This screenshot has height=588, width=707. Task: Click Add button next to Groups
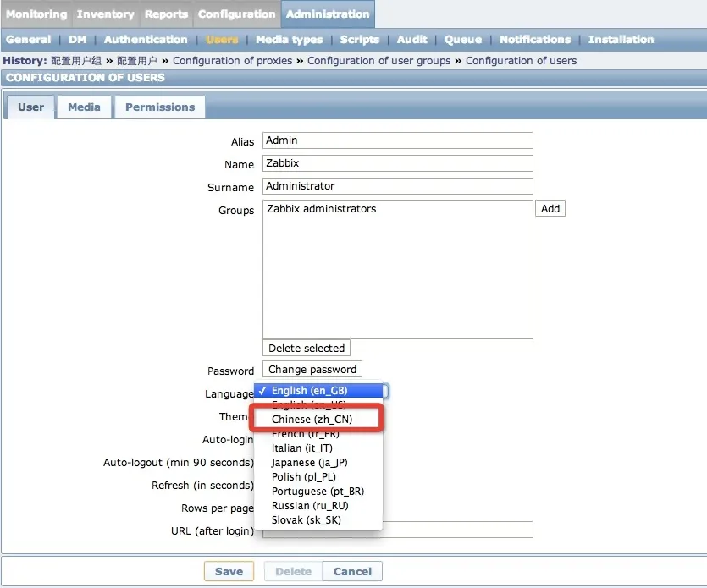[x=550, y=209]
